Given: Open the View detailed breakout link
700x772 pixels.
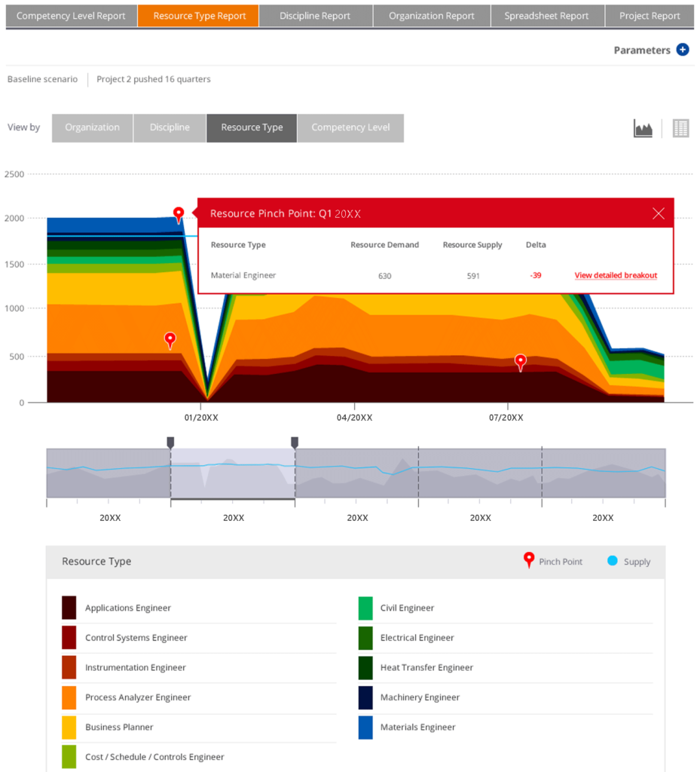Looking at the screenshot, I should tap(616, 275).
